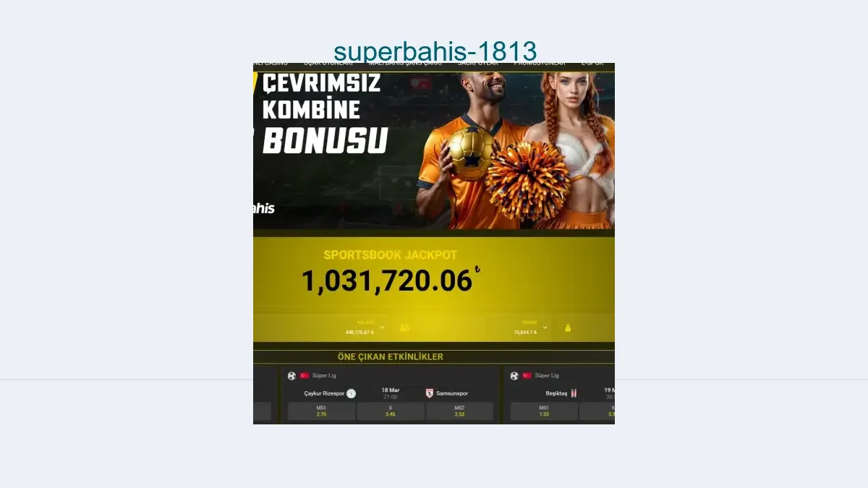Viewport: 868px width, 488px height.
Task: Expand the 448,170.67 jackpot chevron
Action: click(x=382, y=327)
